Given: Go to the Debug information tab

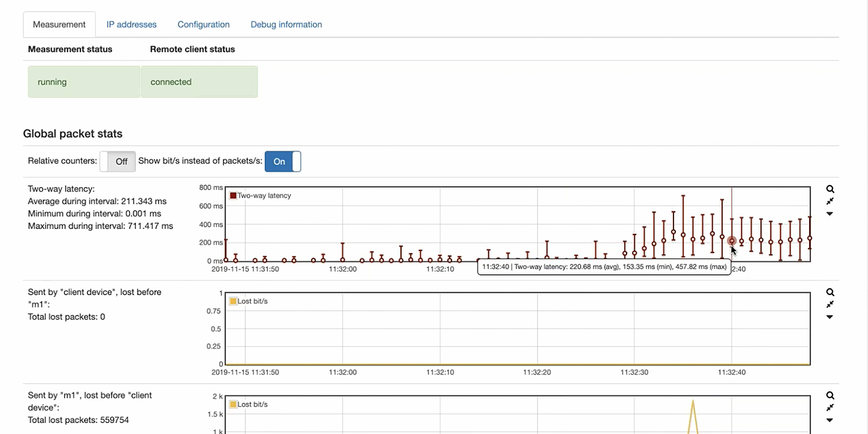Looking at the screenshot, I should pyautogui.click(x=286, y=24).
